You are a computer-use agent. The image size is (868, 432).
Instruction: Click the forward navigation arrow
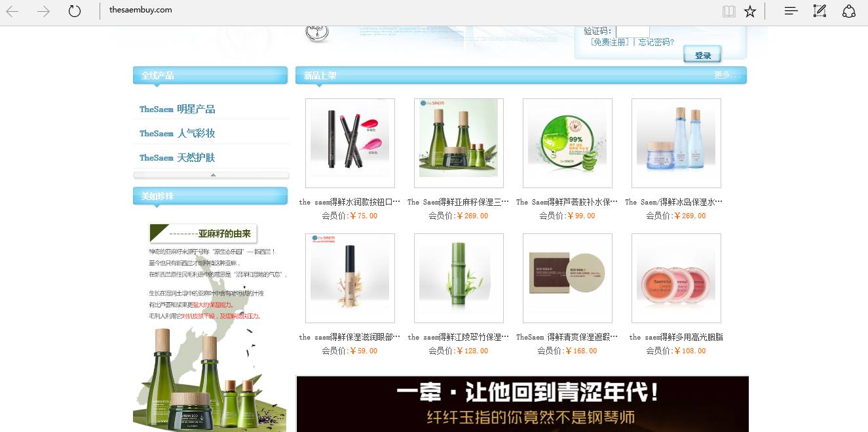(43, 10)
